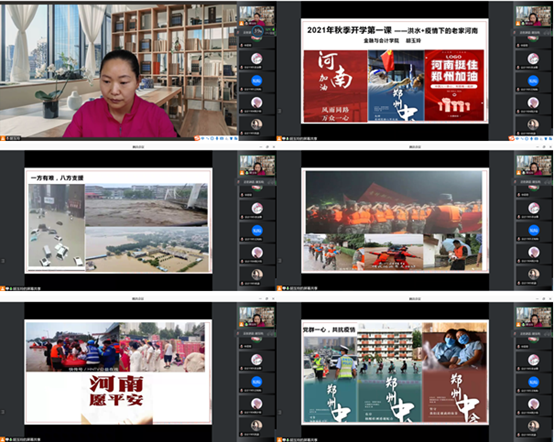Open the Sogou input icon in the tray under the webcam

point(197,138)
